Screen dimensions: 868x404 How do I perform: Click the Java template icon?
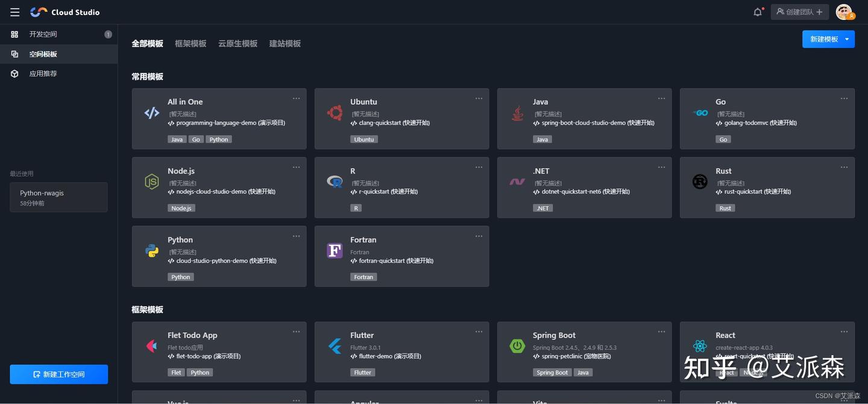(517, 113)
